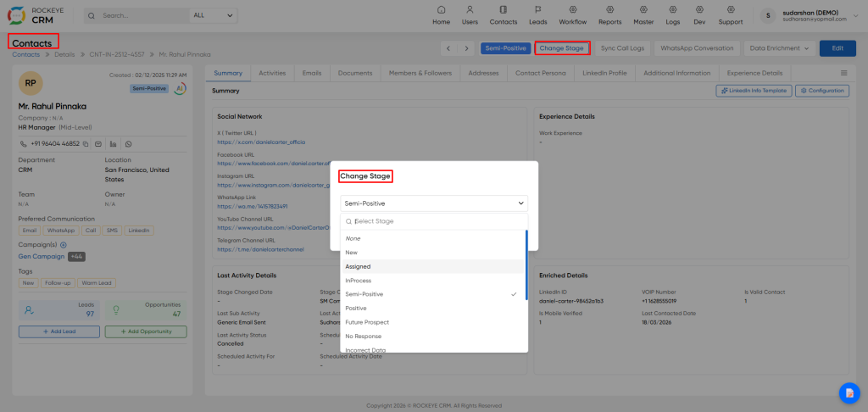
Task: Click the stage list scrollbar
Action: [x=526, y=264]
